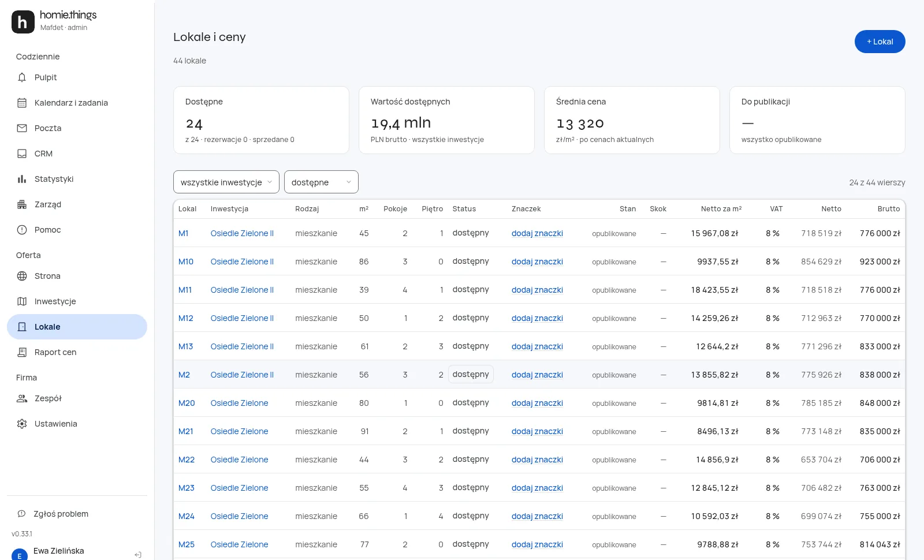Open lokal M25 link

[x=186, y=544]
